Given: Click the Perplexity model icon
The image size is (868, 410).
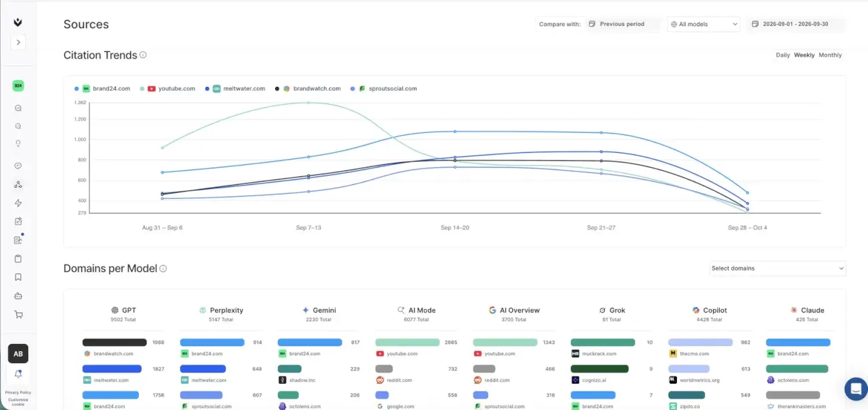Looking at the screenshot, I should coord(202,310).
